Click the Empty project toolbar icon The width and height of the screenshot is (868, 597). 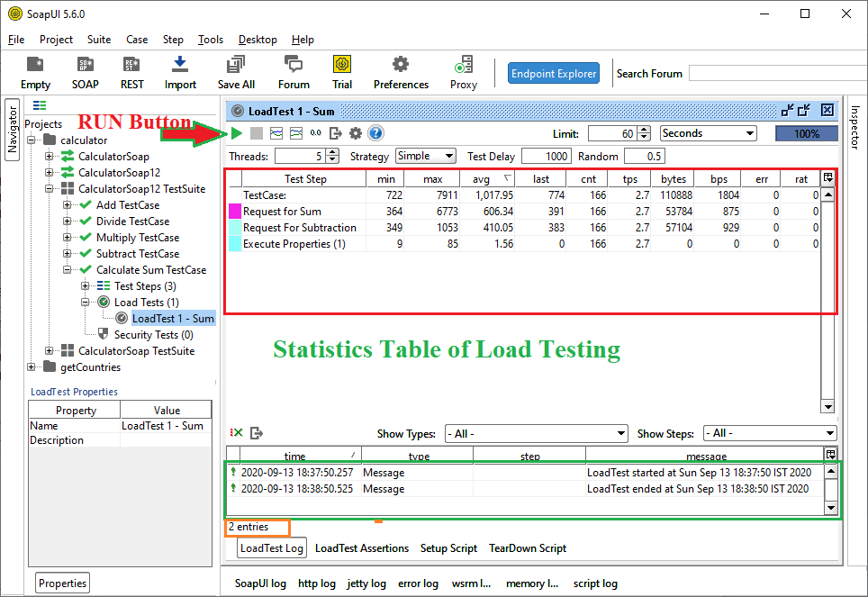tap(35, 73)
